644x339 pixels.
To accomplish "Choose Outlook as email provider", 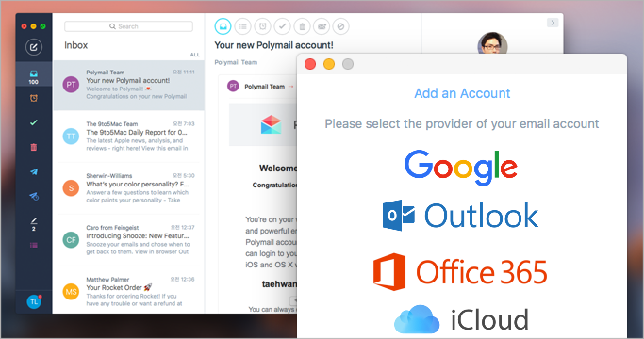I will click(460, 215).
